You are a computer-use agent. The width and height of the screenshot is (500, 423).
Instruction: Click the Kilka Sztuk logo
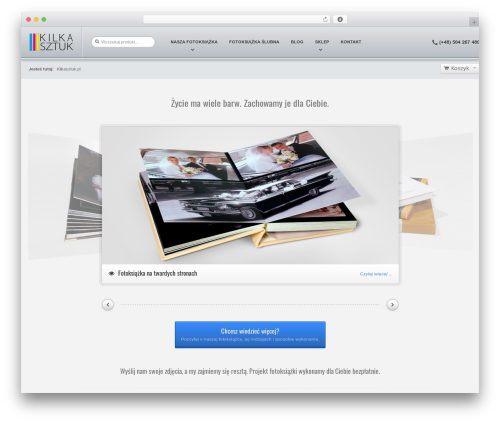click(x=51, y=42)
